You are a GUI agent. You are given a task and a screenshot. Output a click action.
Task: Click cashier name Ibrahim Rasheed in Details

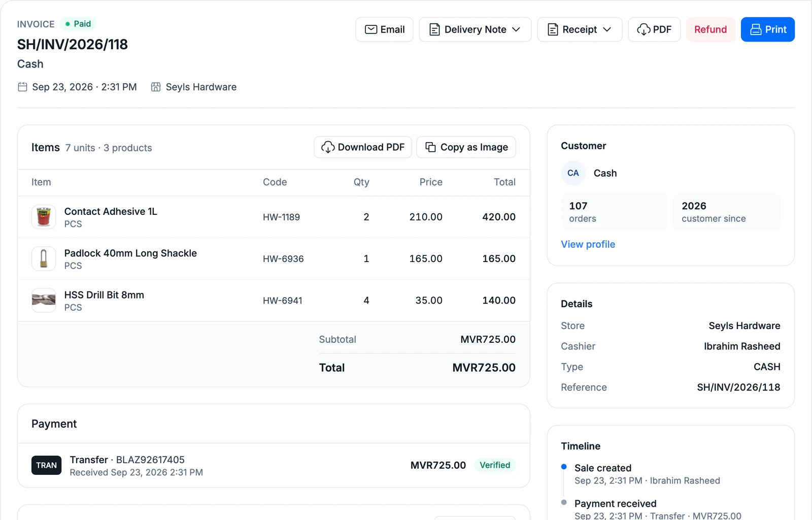742,346
